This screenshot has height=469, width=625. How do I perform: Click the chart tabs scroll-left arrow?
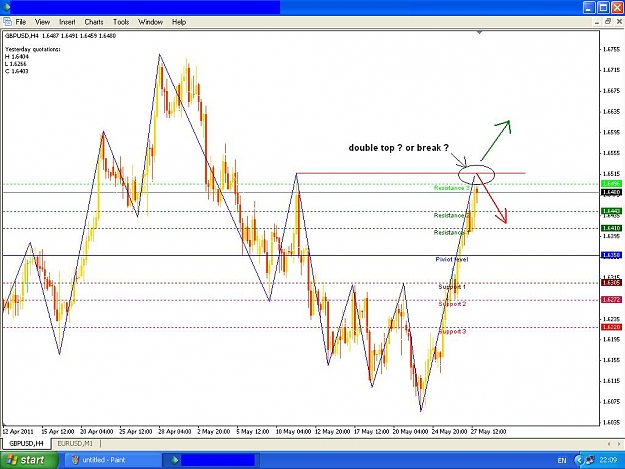tap(609, 443)
